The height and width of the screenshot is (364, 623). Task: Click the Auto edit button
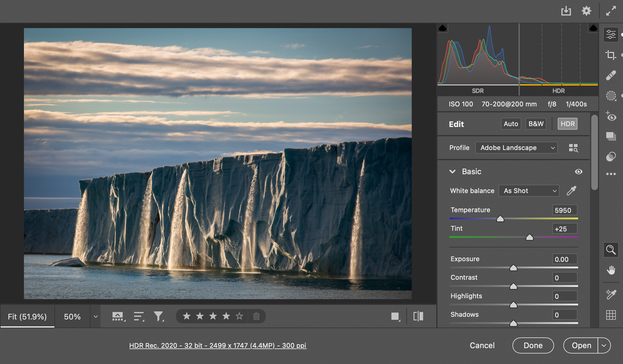pos(510,124)
